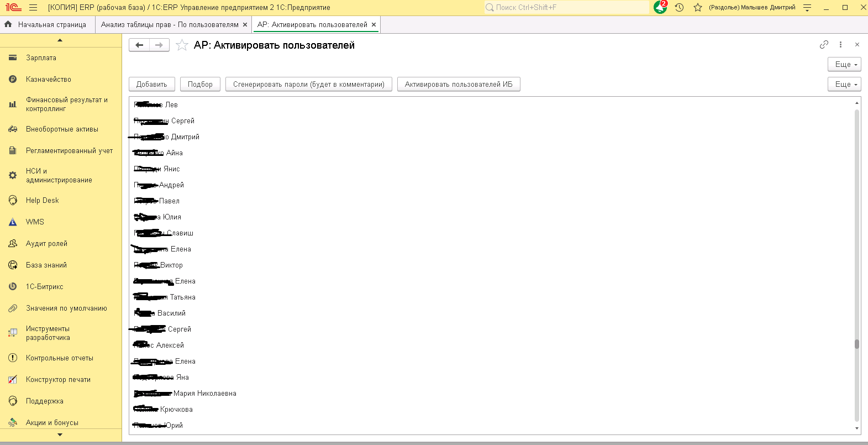
Task: Switch to the Начальная страница tab
Action: pyautogui.click(x=46, y=24)
